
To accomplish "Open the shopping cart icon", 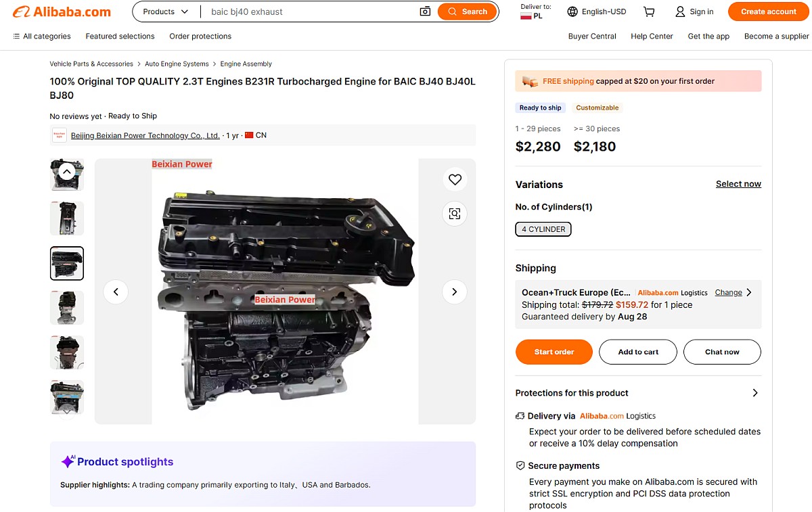I will click(x=649, y=11).
